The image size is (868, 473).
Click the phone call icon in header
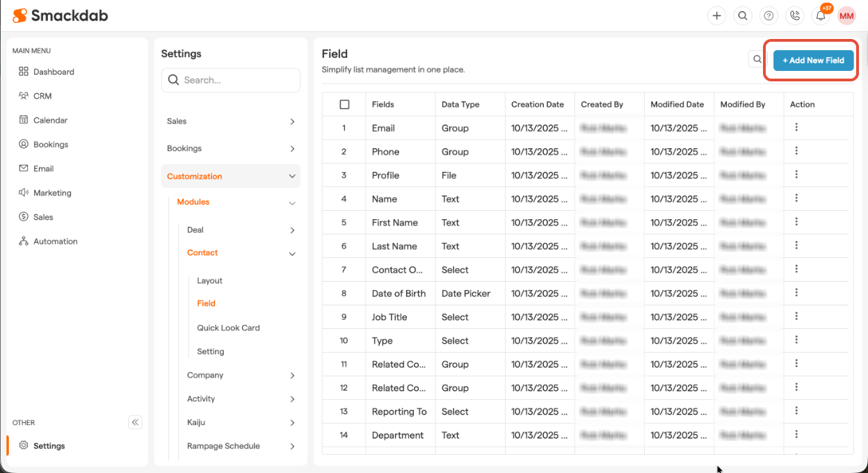(794, 15)
